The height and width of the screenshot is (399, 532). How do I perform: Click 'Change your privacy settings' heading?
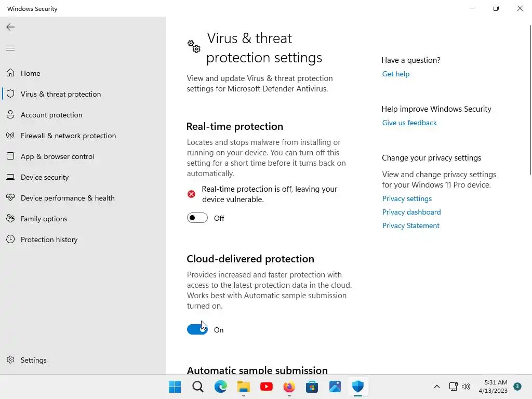tap(432, 158)
